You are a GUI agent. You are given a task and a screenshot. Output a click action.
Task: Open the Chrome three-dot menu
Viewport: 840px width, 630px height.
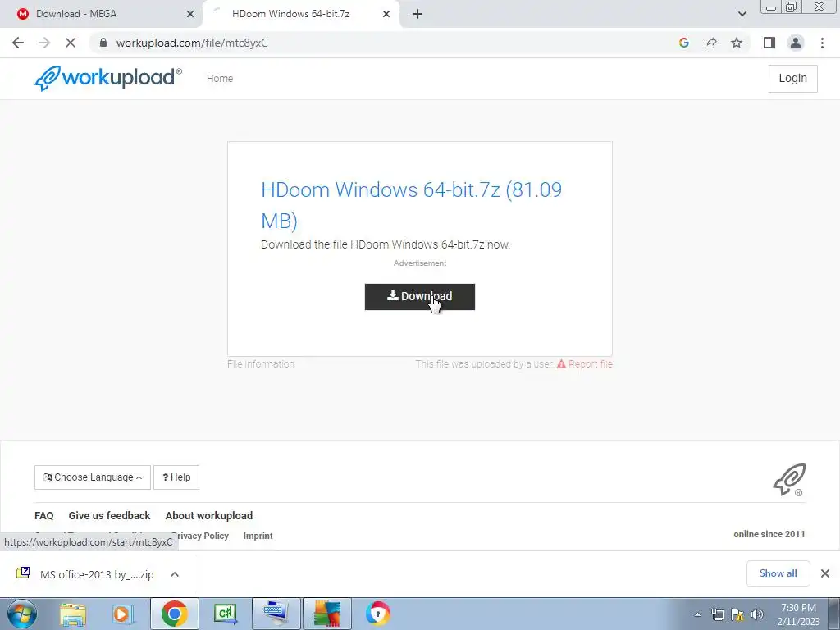[822, 43]
